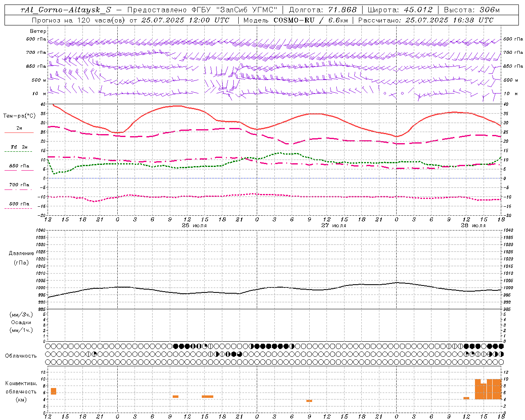This screenshot has height=420, width=525.
Task: Click the Облачность cloudiness row label
Action: coord(21,356)
